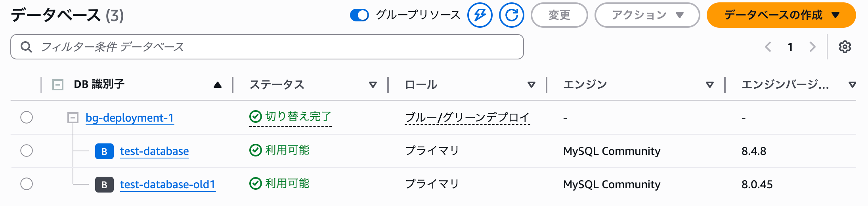The image size is (868, 206).
Task: Open table preferences gear icon
Action: pos(845,47)
